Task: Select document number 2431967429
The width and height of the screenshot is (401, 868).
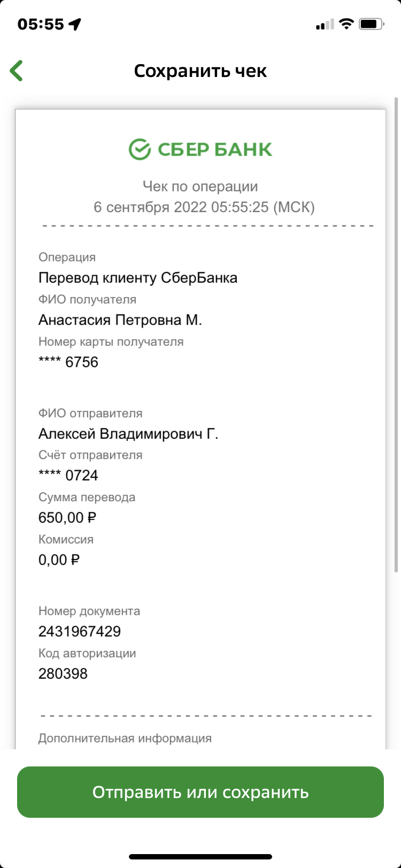Action: coord(80,631)
